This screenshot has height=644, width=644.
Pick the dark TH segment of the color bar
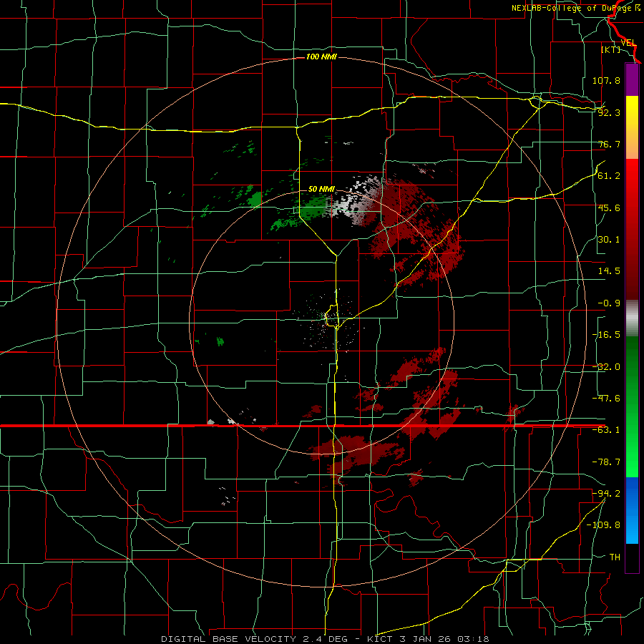pos(632,557)
